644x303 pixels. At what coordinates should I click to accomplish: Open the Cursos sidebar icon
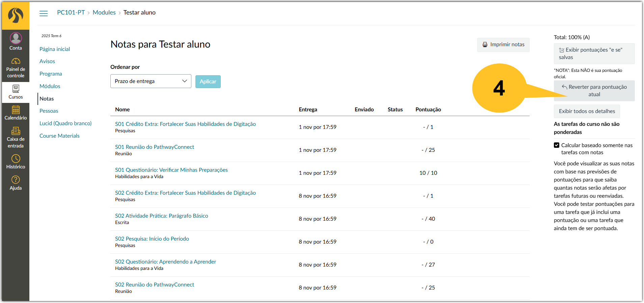16,89
